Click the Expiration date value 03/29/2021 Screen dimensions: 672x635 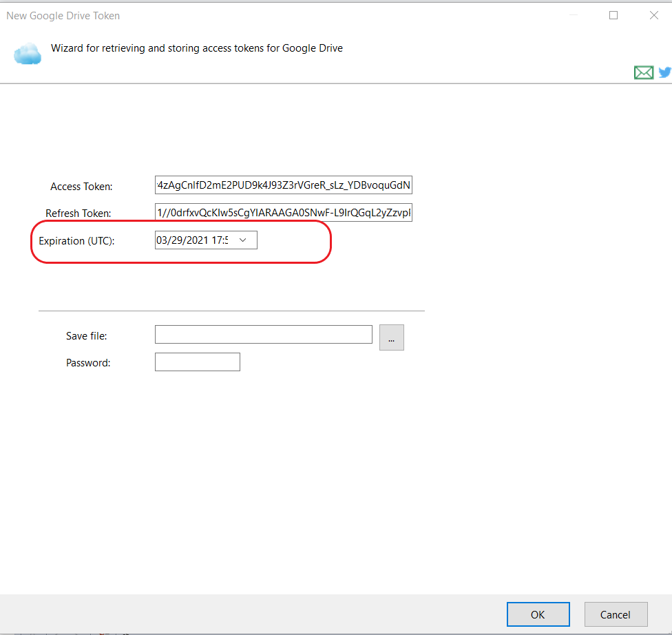[182, 240]
